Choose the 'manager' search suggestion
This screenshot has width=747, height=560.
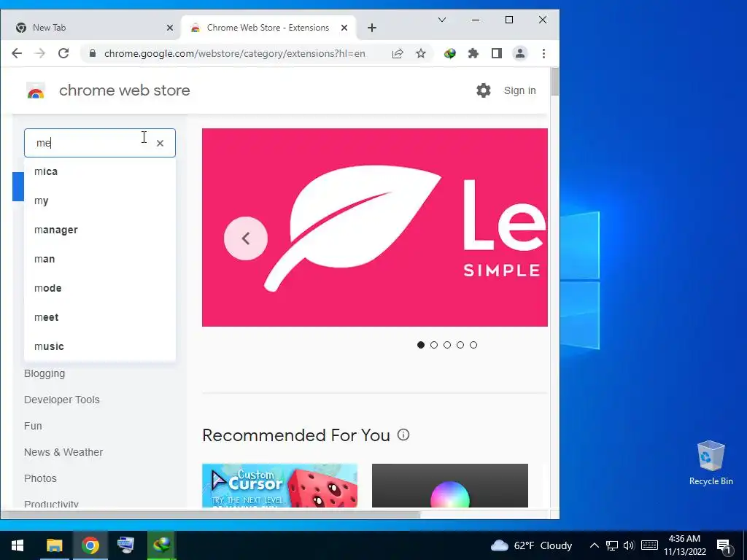point(100,230)
